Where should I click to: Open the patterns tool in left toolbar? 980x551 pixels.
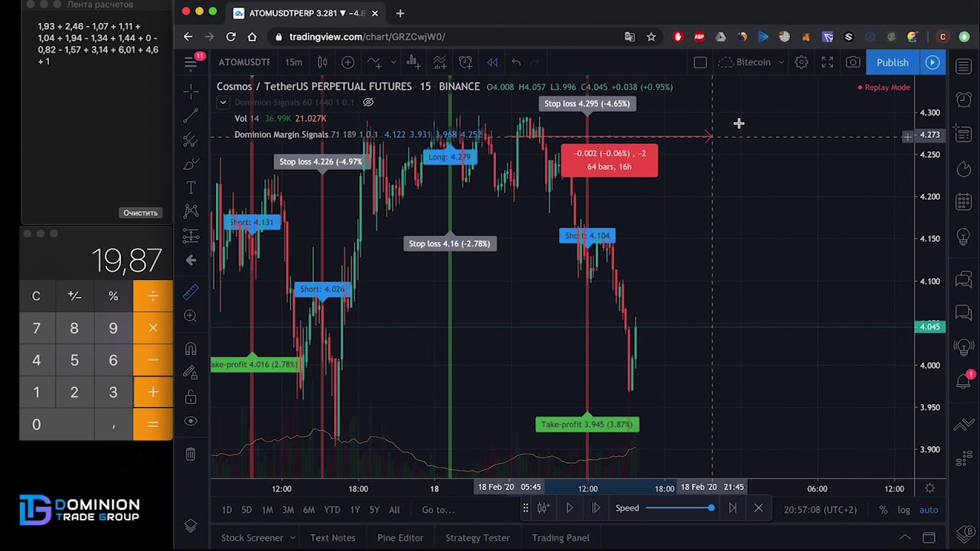(191, 211)
